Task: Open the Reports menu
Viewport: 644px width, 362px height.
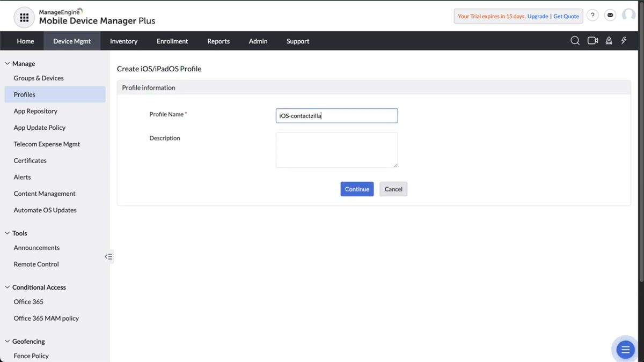Action: (218, 41)
